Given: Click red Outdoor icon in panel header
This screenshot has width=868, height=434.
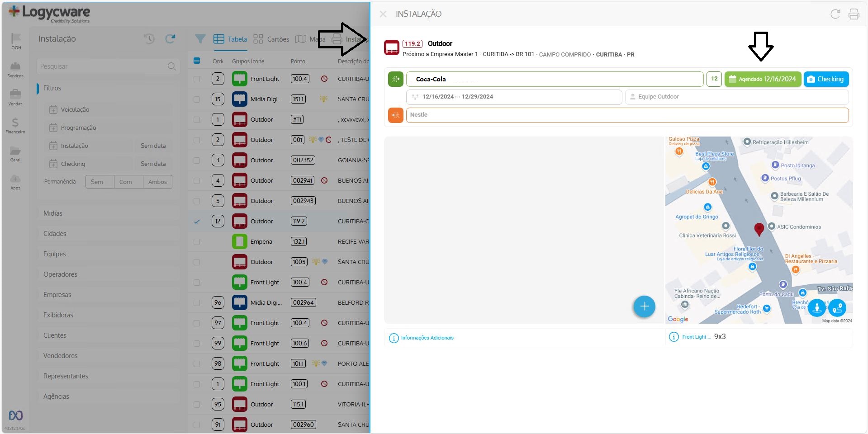Looking at the screenshot, I should click(392, 47).
